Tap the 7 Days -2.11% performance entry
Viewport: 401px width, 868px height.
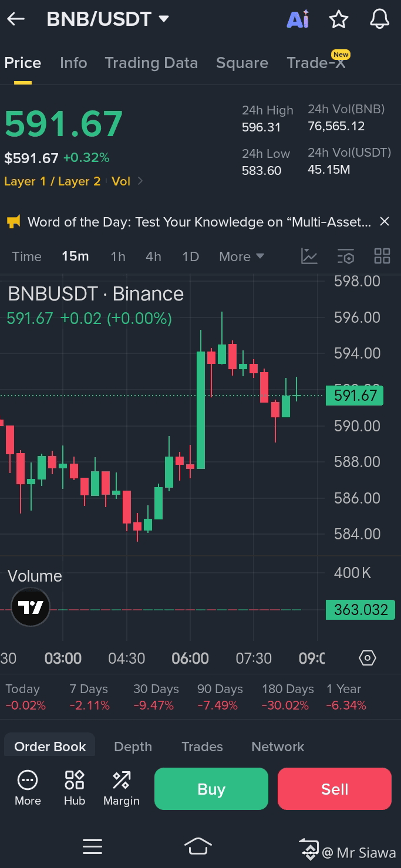click(89, 697)
